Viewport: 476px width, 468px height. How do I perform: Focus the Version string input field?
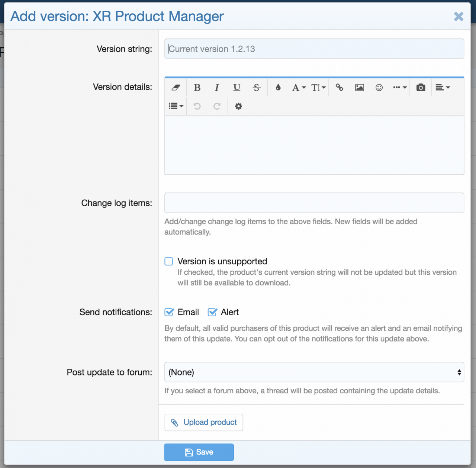click(314, 49)
